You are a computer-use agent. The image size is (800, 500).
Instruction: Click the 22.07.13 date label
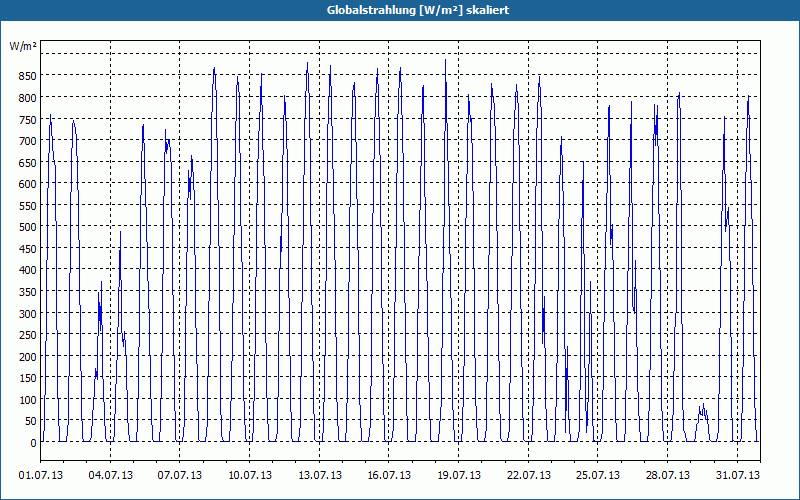click(x=529, y=476)
